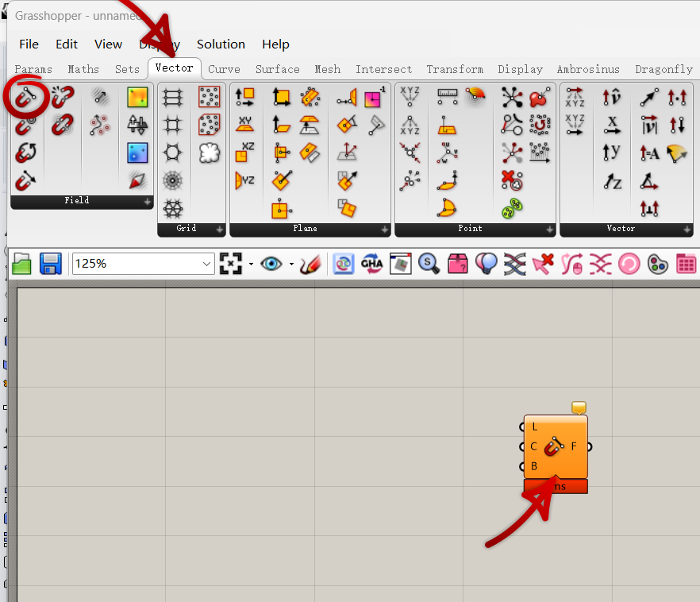Open the sketch pen tool
700x602 pixels.
click(x=310, y=264)
